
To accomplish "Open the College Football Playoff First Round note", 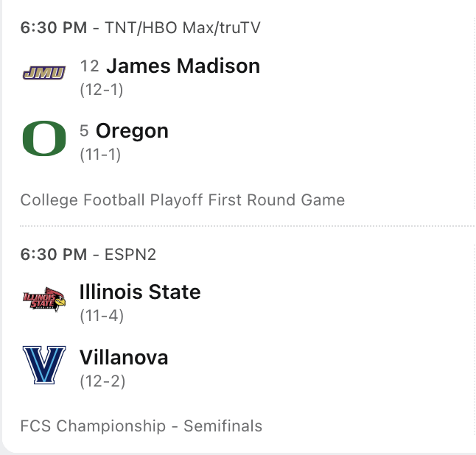I will 182,200.
